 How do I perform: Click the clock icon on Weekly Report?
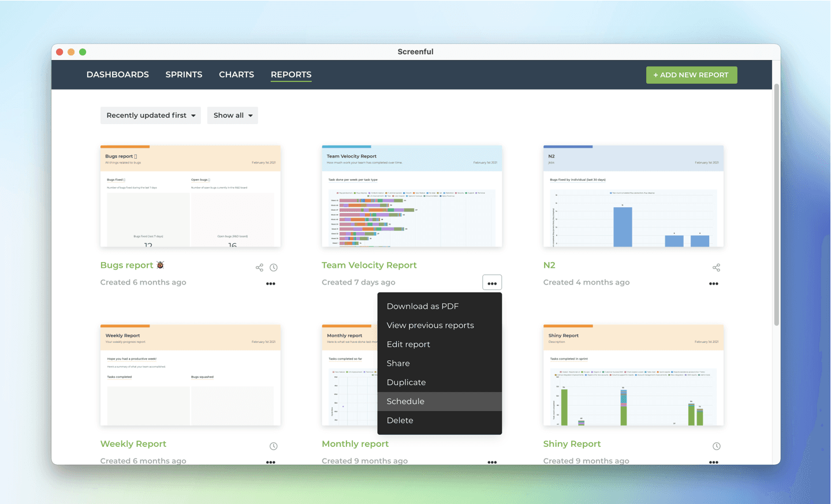coord(274,446)
